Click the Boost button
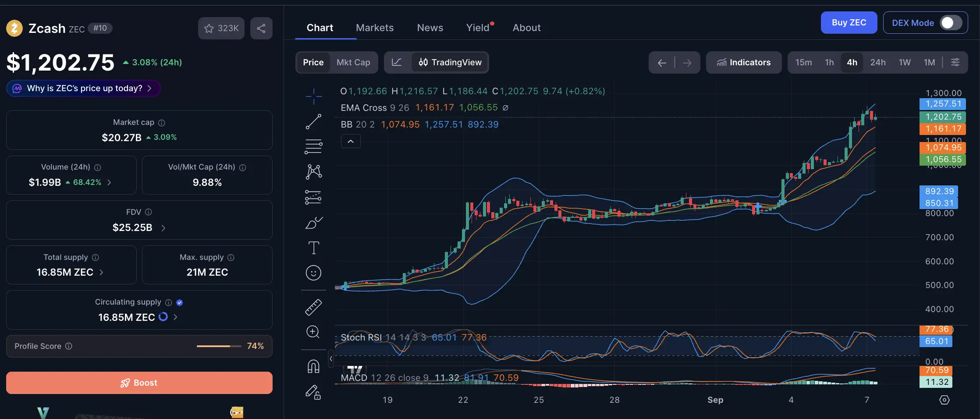This screenshot has height=419, width=980. coord(139,383)
